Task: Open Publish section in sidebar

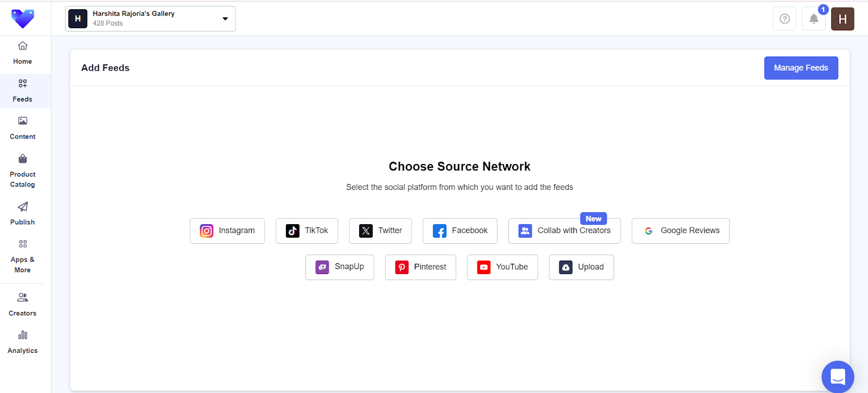Action: point(23,214)
